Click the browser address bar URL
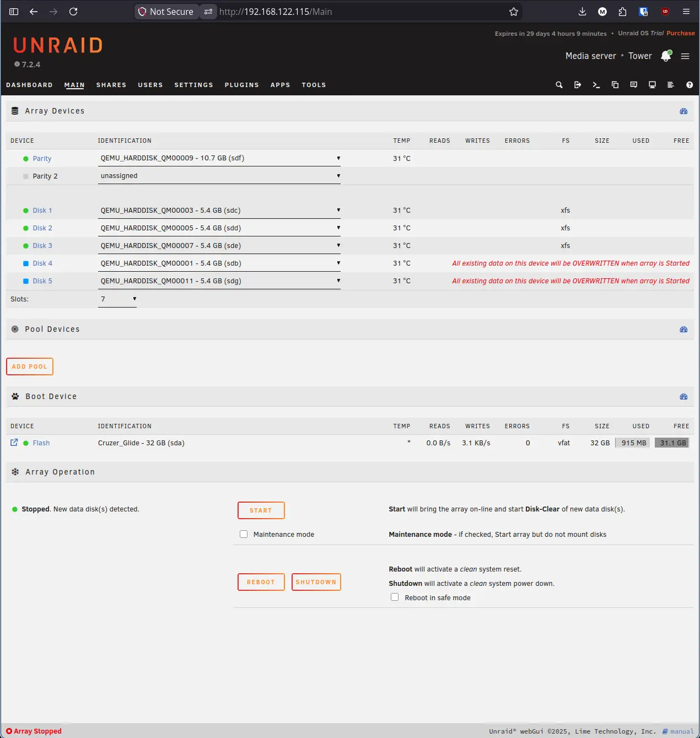700x738 pixels. (x=276, y=12)
